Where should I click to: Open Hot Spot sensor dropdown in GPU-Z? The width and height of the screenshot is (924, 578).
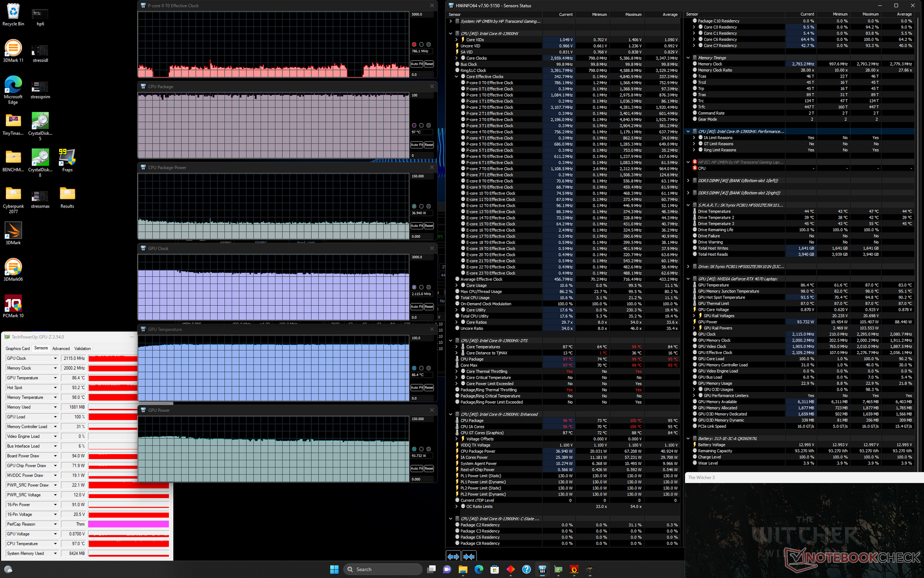(55, 388)
